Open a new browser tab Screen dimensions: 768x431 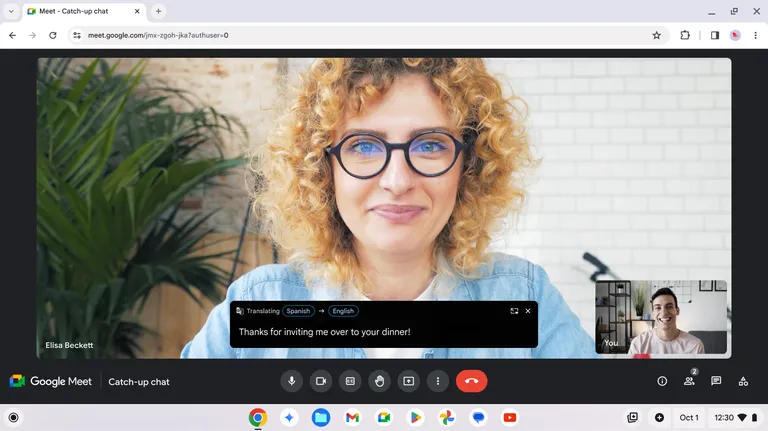[158, 11]
